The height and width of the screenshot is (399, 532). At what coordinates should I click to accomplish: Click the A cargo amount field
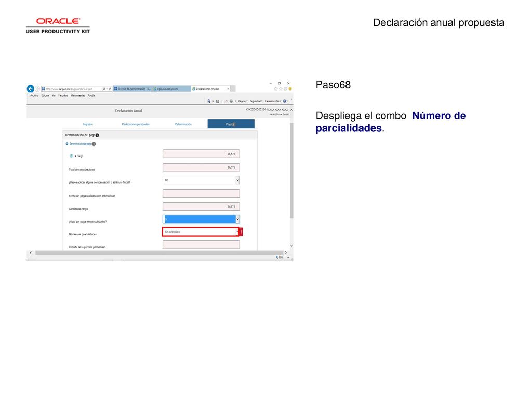point(201,154)
